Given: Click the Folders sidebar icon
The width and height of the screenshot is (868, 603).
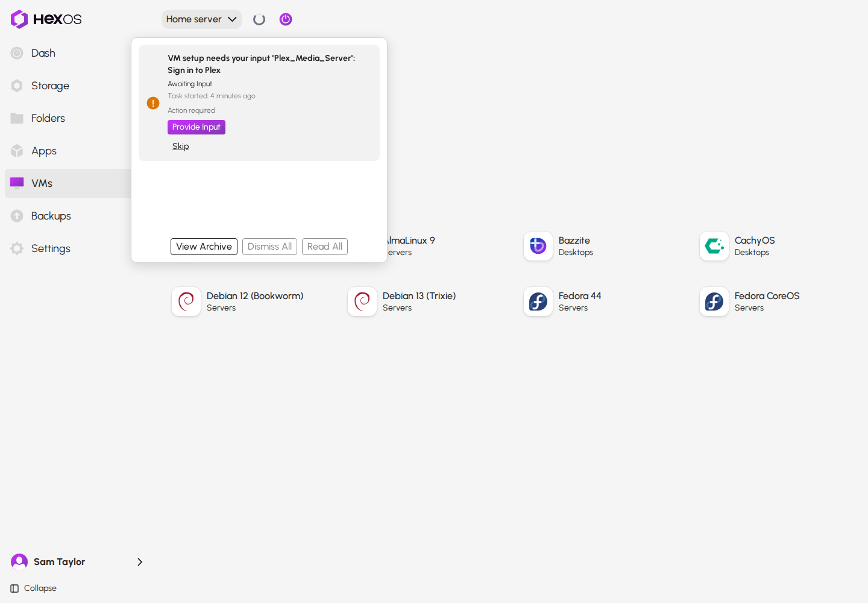Looking at the screenshot, I should (17, 118).
